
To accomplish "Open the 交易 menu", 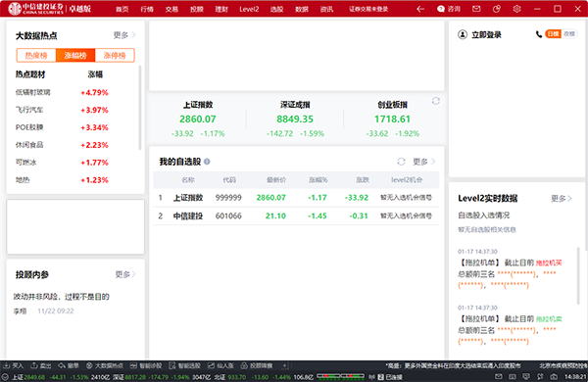I will click(171, 9).
